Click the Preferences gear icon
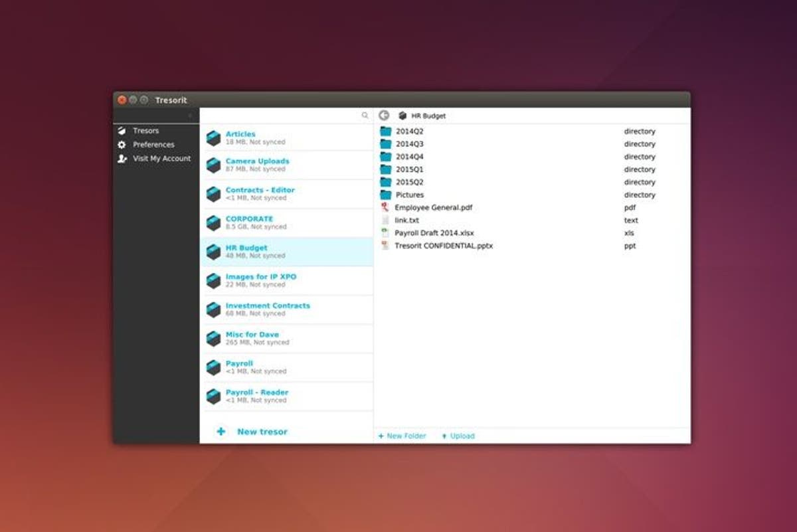The height and width of the screenshot is (532, 797). 122,145
